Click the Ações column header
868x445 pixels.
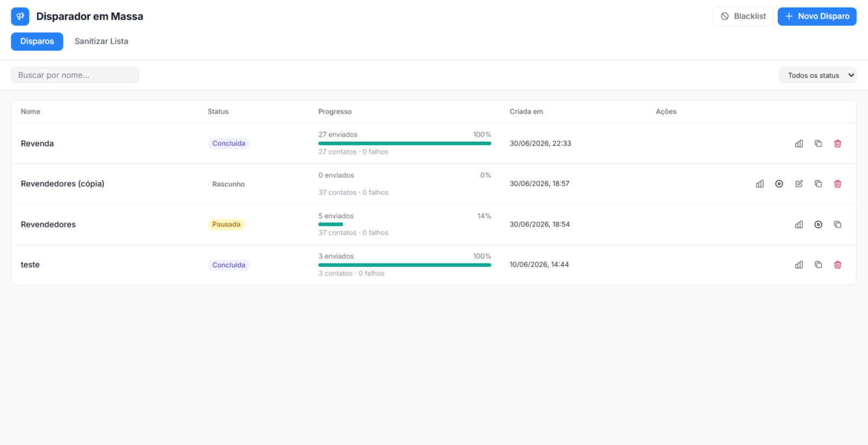click(x=666, y=112)
